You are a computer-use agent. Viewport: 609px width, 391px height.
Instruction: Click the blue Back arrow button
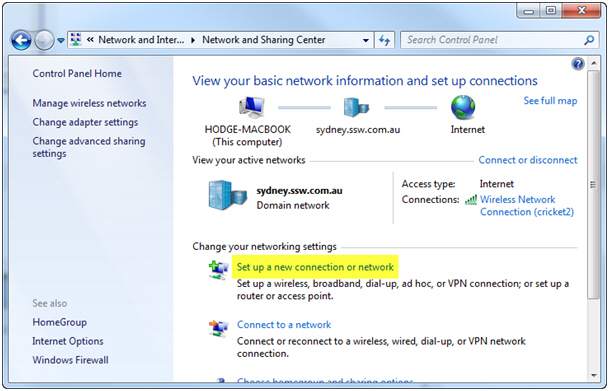[x=21, y=40]
